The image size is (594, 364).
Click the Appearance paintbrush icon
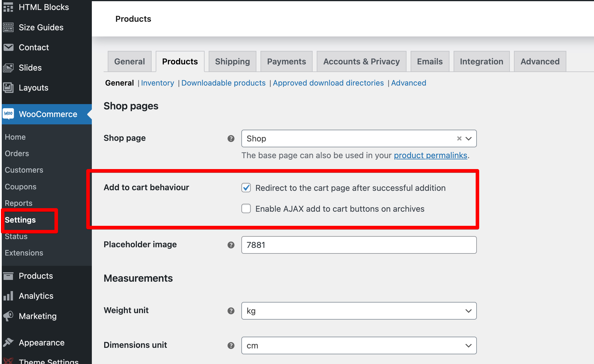(8, 343)
